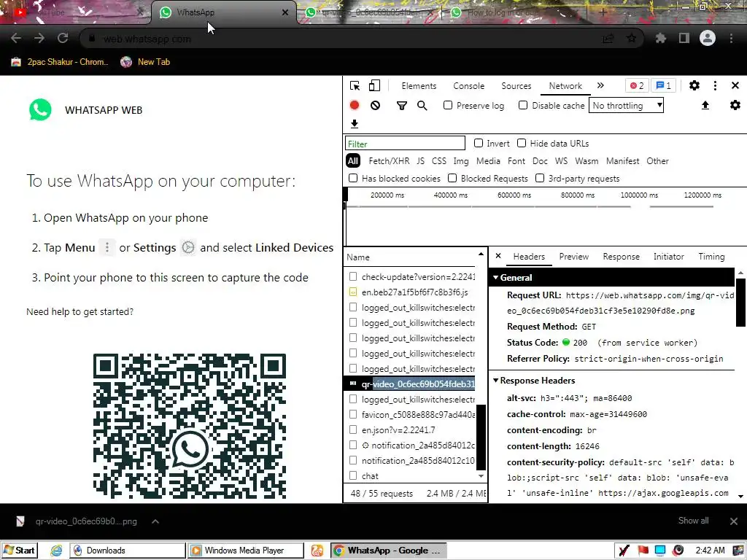This screenshot has height=560, width=747.
Task: Filter requests by Fetch/XHR
Action: pos(389,161)
